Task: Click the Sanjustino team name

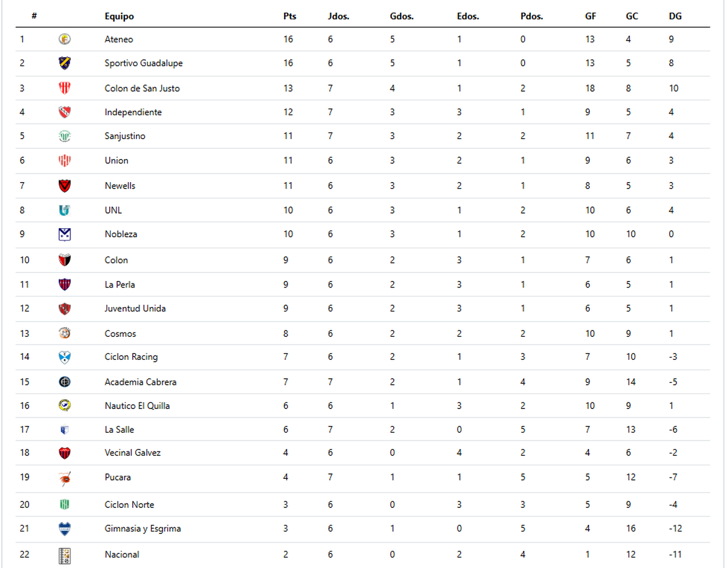Action: [125, 136]
